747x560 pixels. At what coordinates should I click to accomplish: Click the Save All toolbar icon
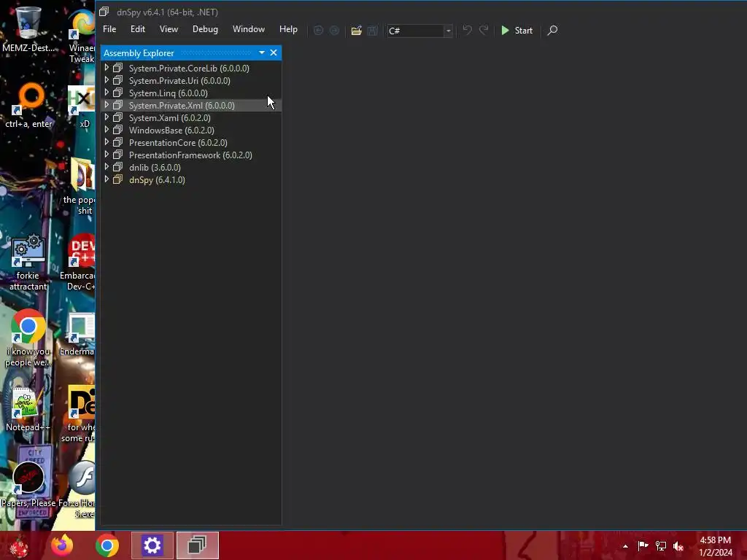(373, 31)
